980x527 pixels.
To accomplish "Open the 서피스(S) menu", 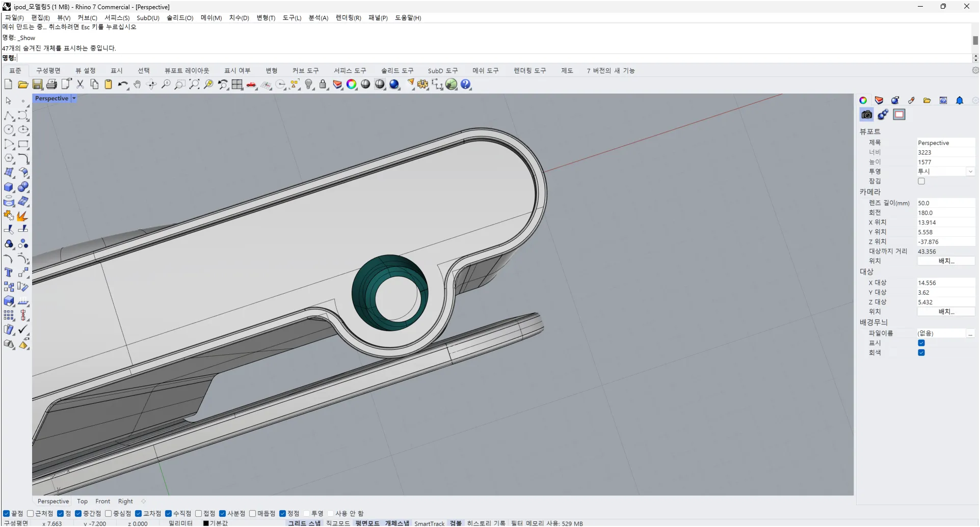I will 117,18.
